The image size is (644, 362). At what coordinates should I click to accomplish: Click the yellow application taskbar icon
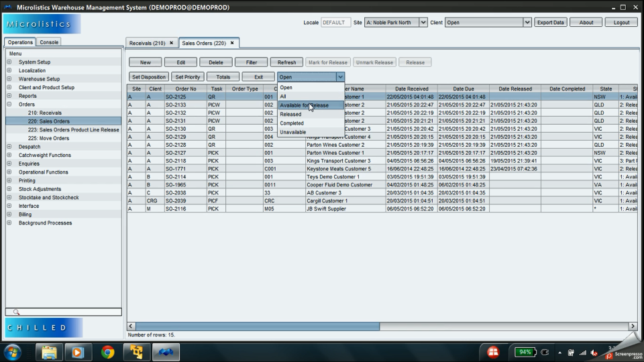(x=136, y=352)
